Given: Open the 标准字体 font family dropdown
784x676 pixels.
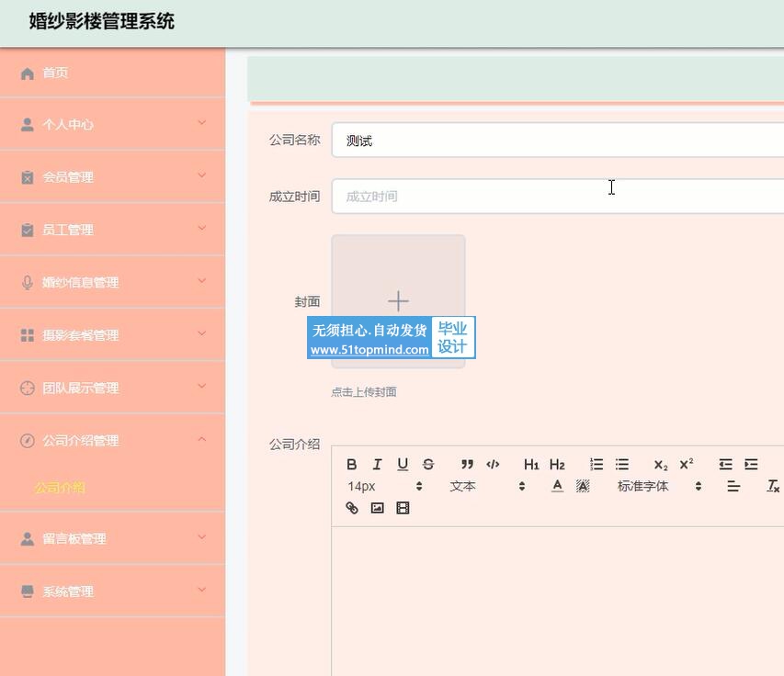Looking at the screenshot, I should [658, 487].
